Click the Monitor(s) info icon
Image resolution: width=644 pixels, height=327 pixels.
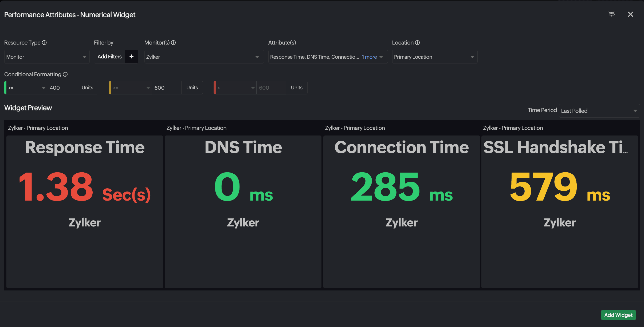point(173,43)
